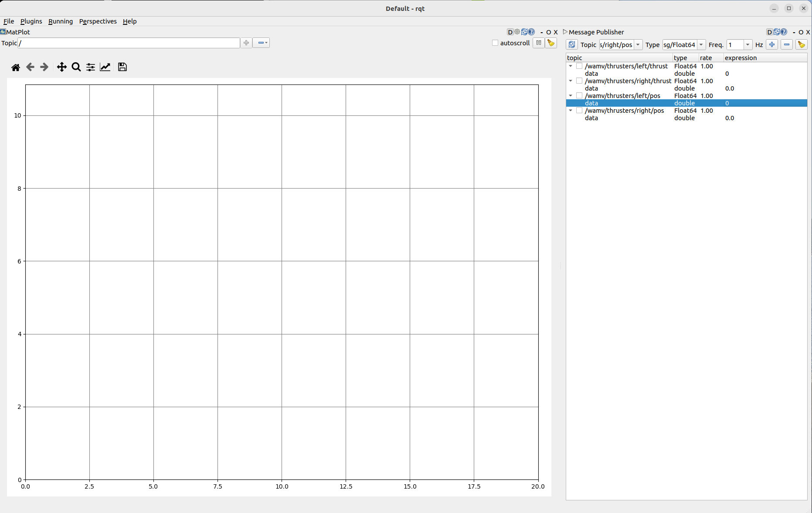Open Message Publisher help
The width and height of the screenshot is (812, 513).
(x=784, y=32)
